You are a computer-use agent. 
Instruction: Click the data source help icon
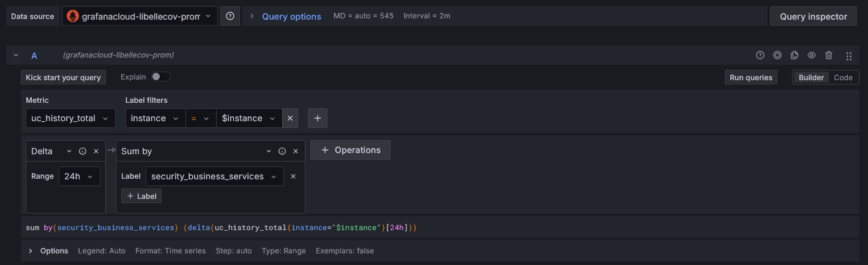230,17
